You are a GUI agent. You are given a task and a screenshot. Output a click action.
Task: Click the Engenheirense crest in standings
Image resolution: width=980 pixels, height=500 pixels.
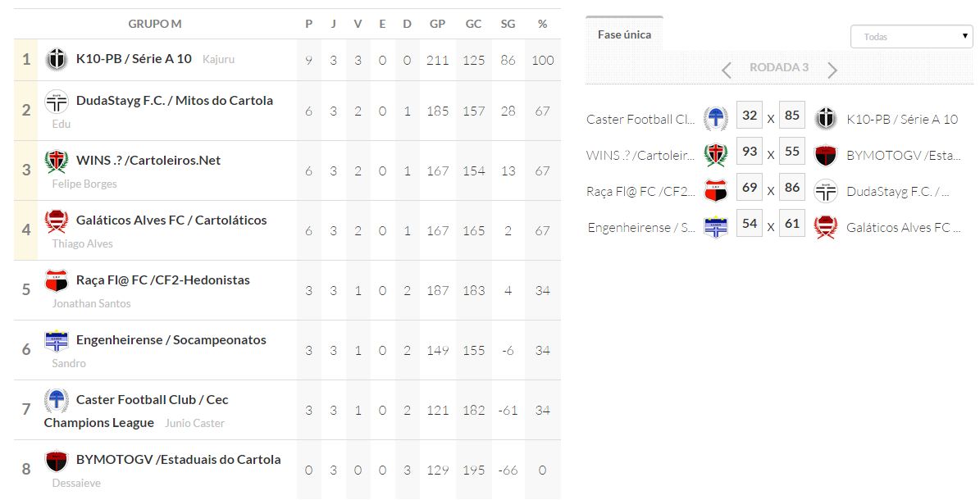[57, 340]
